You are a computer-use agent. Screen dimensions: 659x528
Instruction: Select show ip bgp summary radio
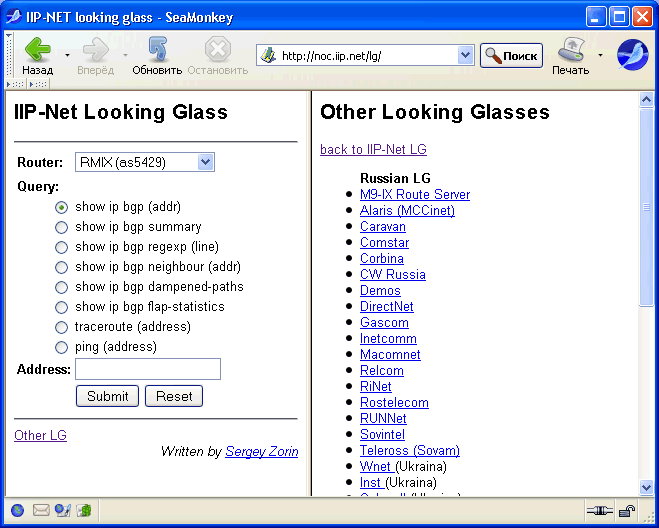pyautogui.click(x=61, y=227)
